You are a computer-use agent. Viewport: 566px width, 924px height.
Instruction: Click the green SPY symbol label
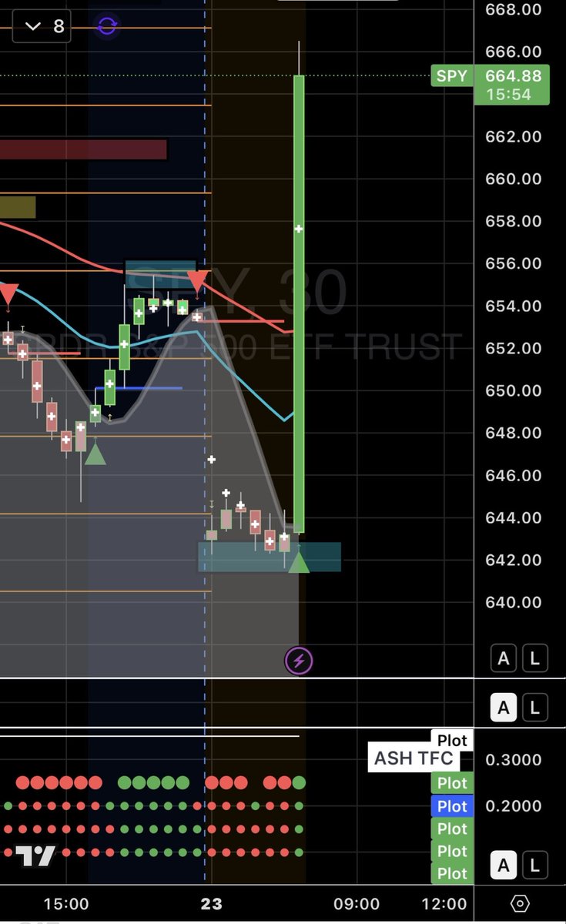[x=451, y=76]
